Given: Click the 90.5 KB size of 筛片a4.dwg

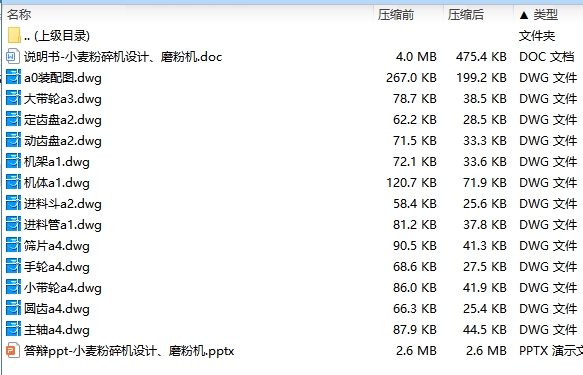Looking at the screenshot, I should [x=415, y=245].
